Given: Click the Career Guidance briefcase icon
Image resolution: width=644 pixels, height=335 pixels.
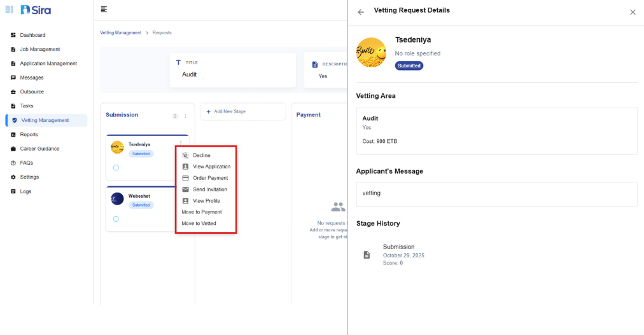Looking at the screenshot, I should tap(13, 149).
